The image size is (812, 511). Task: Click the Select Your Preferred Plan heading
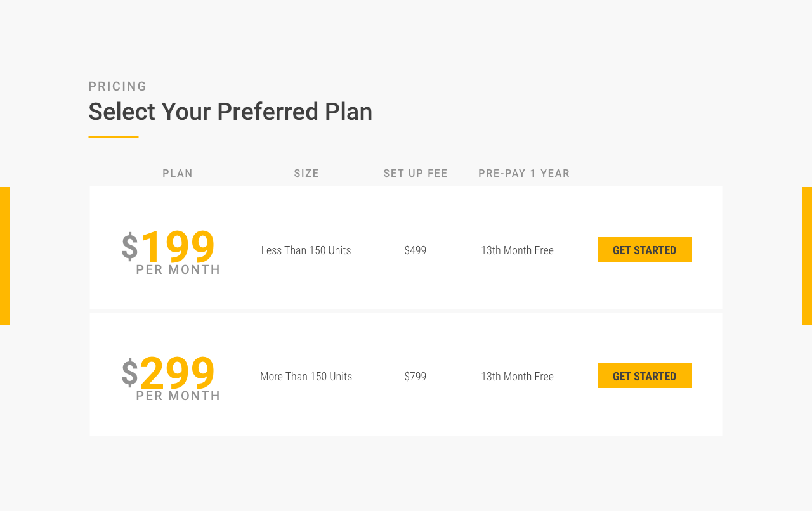pos(230,112)
